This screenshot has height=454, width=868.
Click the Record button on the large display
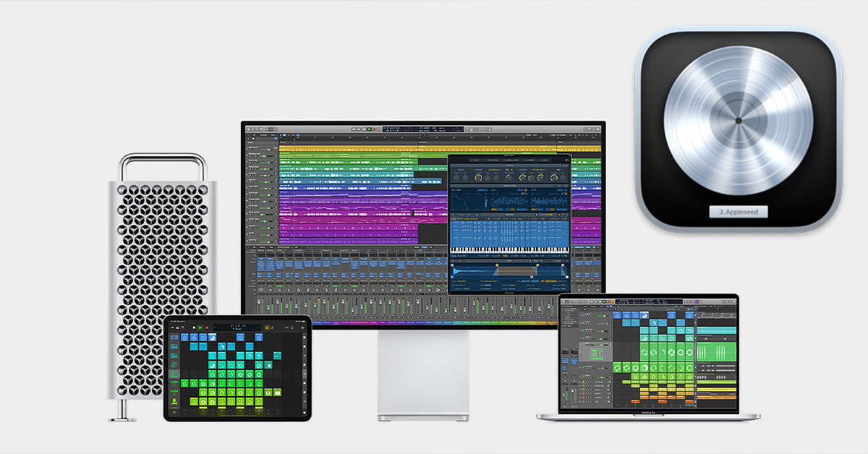point(375,129)
